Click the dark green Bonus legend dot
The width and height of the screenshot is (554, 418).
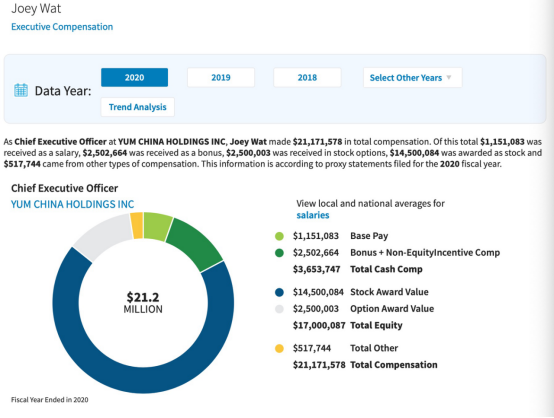coord(279,253)
